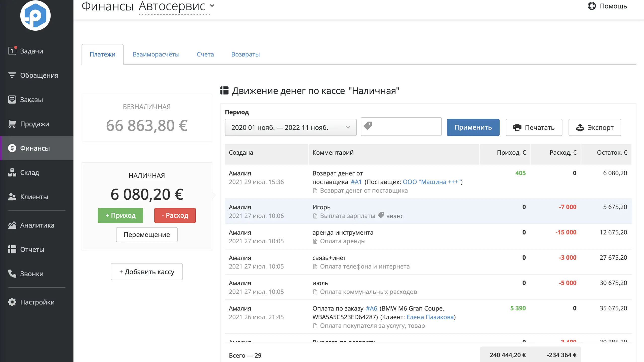
Task: Open the Автосервис location dropdown
Action: tap(176, 6)
